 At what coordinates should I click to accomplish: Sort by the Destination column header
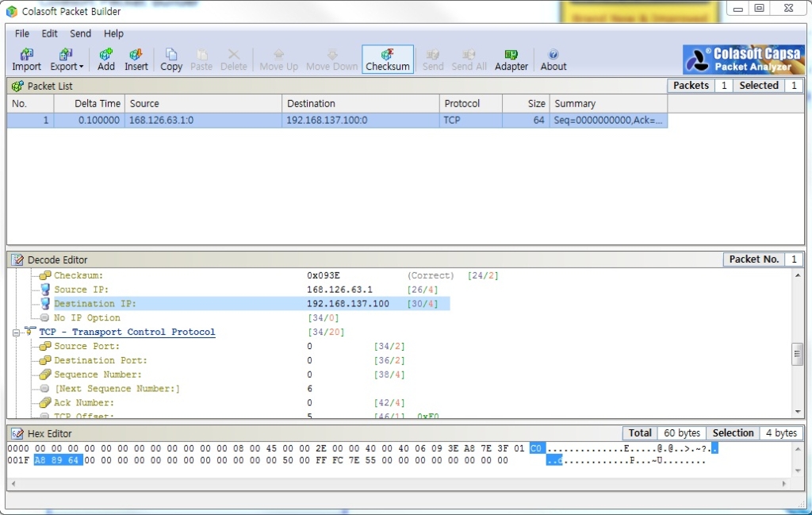361,104
